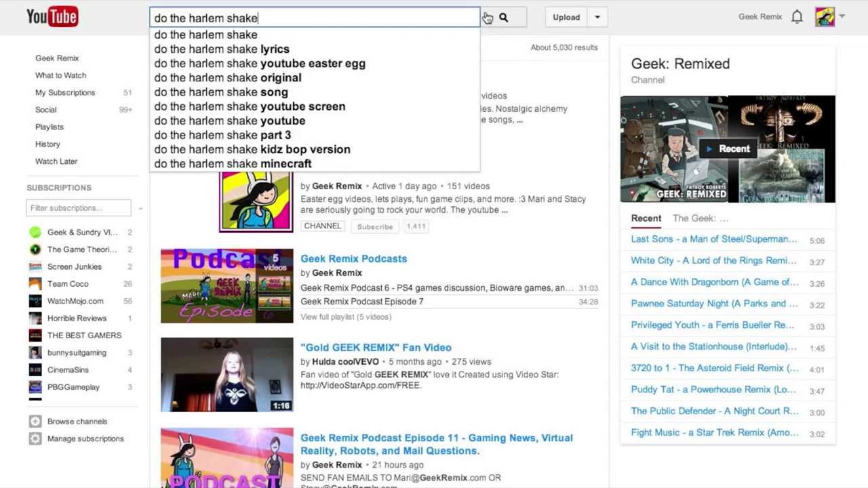The height and width of the screenshot is (488, 868).
Task: Open History in sidebar
Action: click(x=47, y=144)
